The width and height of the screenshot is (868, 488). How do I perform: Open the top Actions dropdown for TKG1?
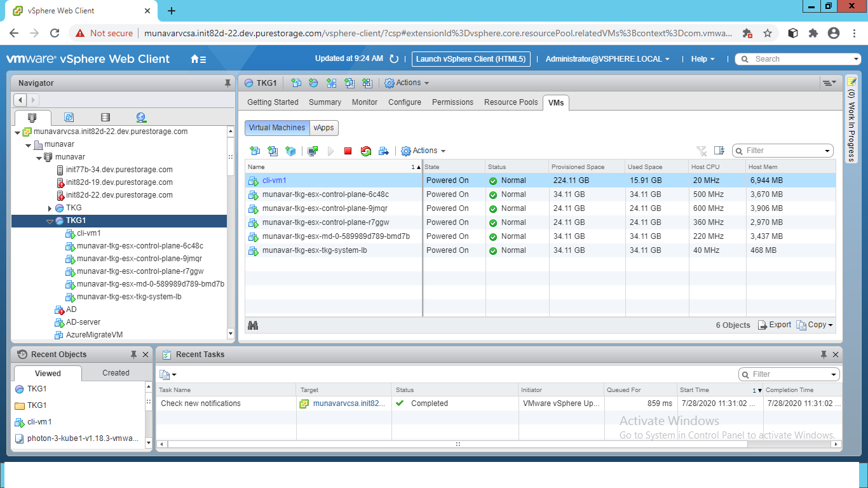[x=407, y=83]
